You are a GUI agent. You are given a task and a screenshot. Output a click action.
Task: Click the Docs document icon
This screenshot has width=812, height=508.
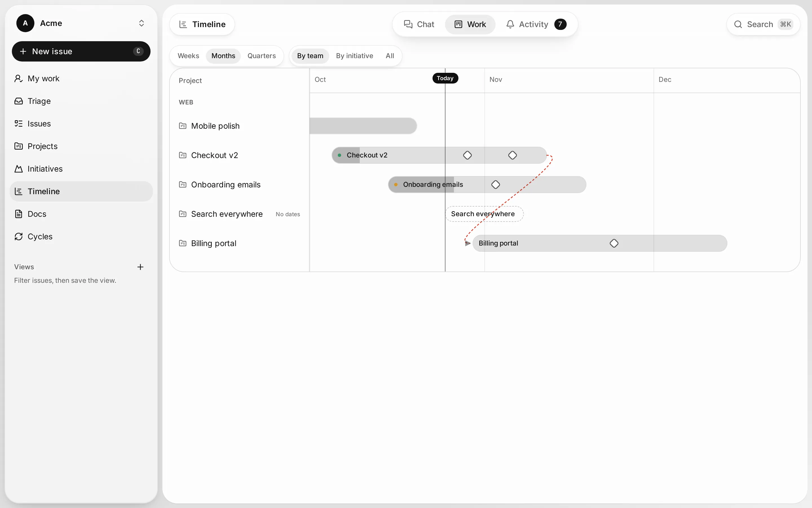click(18, 214)
